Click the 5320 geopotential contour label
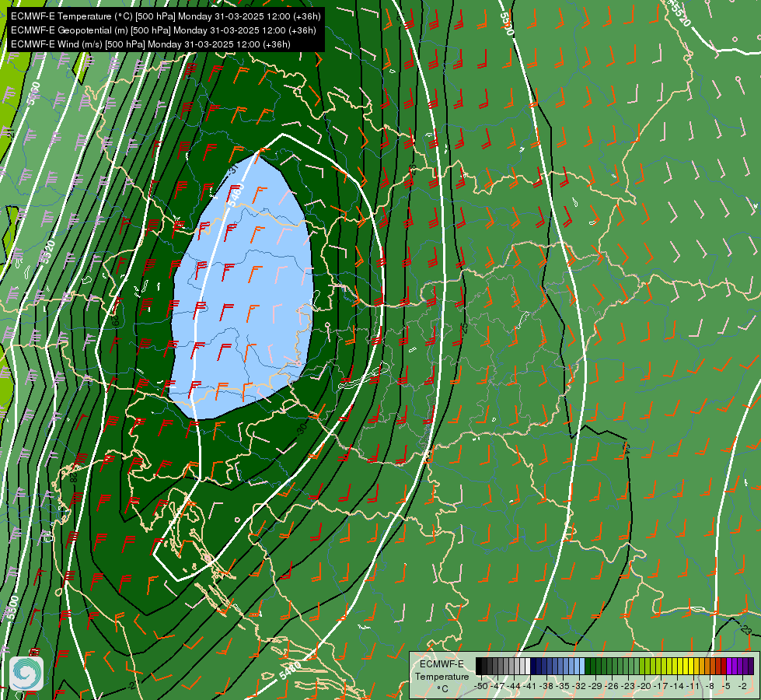This screenshot has width=761, height=700. (47, 252)
